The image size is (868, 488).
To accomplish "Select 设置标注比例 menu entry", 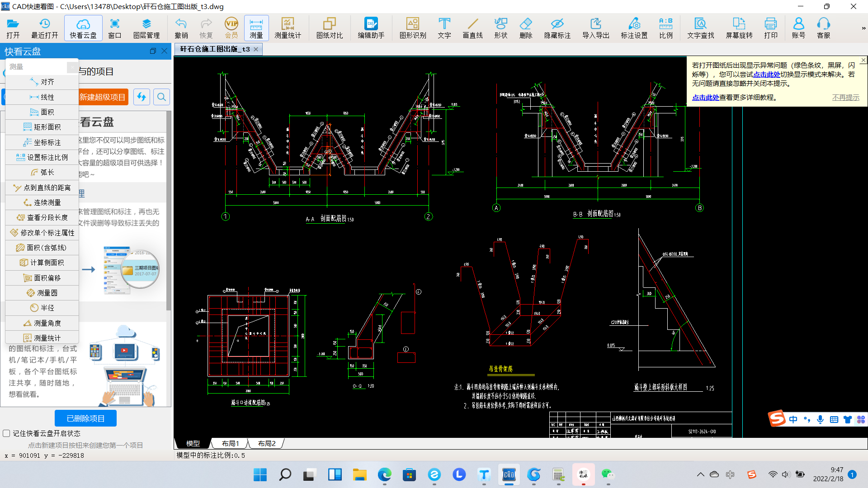I will point(42,157).
